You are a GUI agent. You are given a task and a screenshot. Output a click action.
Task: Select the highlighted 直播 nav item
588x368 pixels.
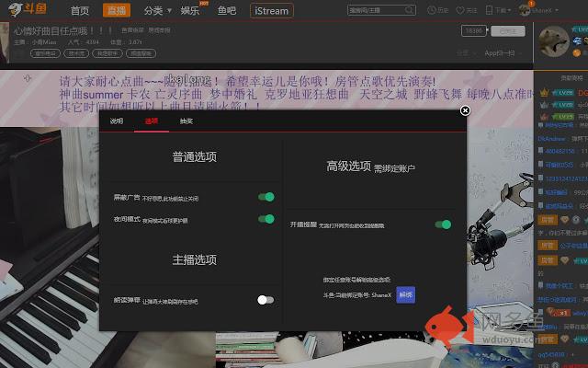(117, 10)
